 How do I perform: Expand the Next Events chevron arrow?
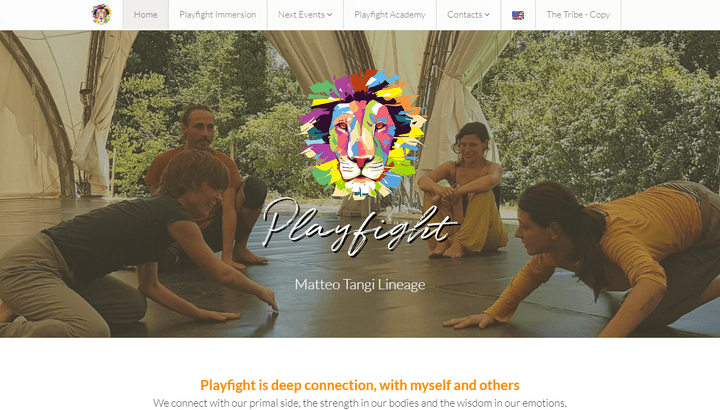330,15
